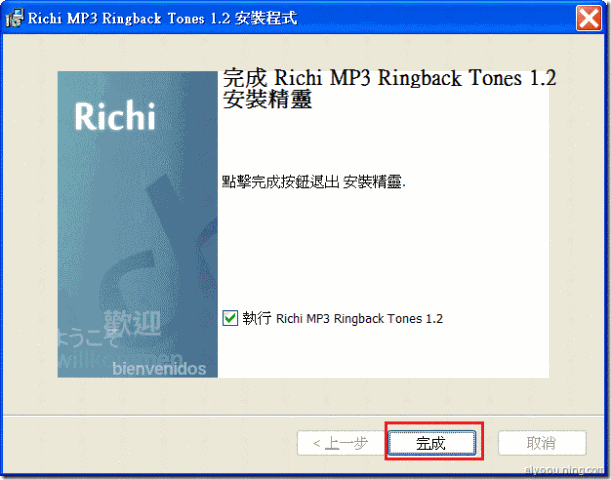Uncheck the 執行 Richi MP3 Ringback Tones checkbox
This screenshot has width=611, height=480.
[230, 318]
